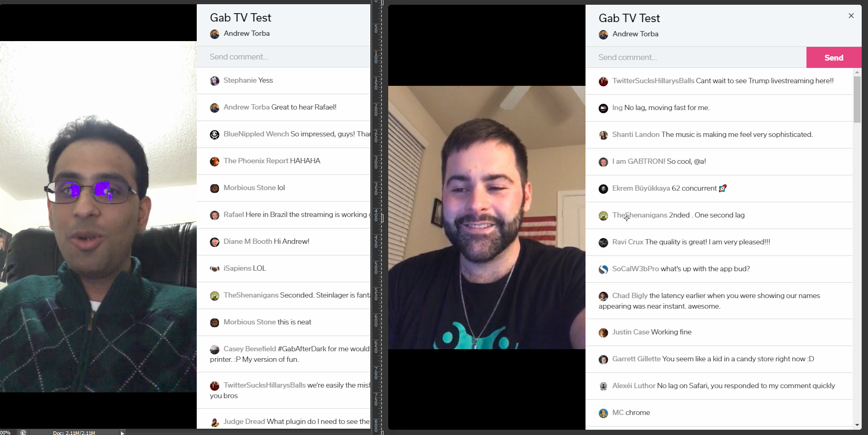Click SoCalW3bPro's avatar icon
Screen dimensions: 868x435
pos(603,270)
